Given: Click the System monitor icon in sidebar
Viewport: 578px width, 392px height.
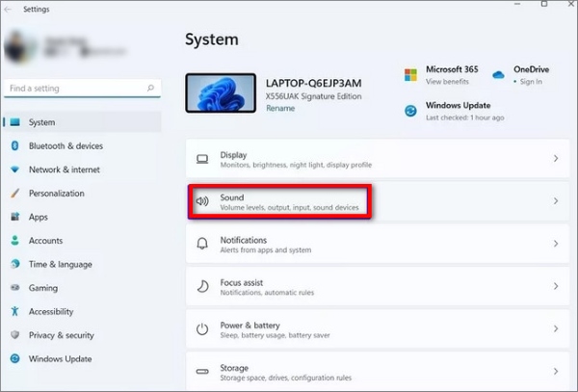Looking at the screenshot, I should coord(15,122).
